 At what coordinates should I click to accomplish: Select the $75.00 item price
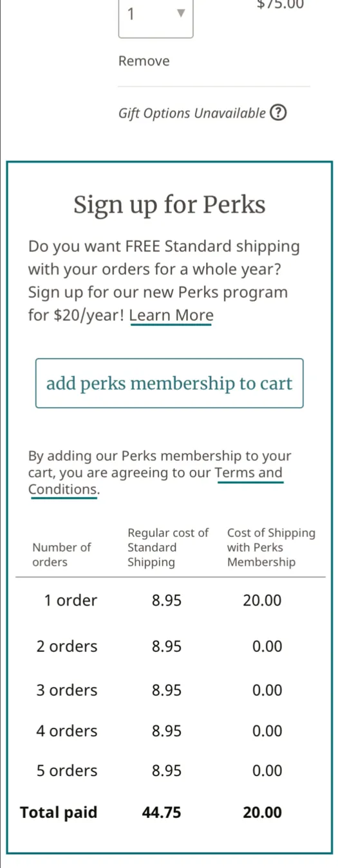(281, 5)
